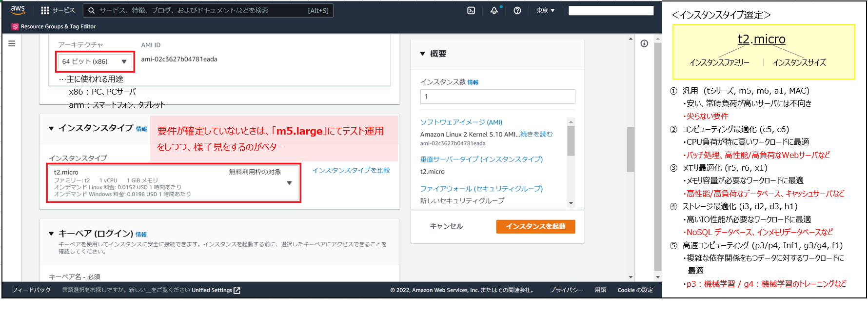868x316 pixels.
Task: Click the search magnifier icon
Action: pyautogui.click(x=91, y=10)
